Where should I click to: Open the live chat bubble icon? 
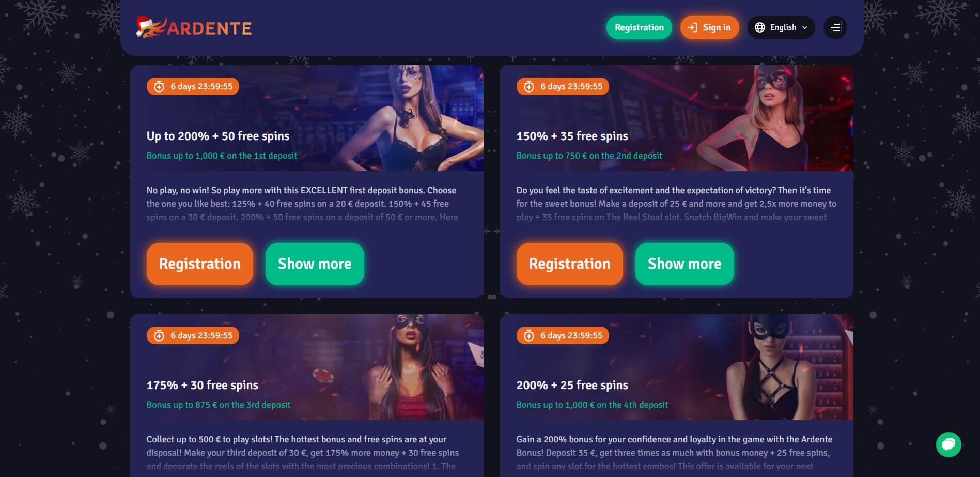pos(948,444)
